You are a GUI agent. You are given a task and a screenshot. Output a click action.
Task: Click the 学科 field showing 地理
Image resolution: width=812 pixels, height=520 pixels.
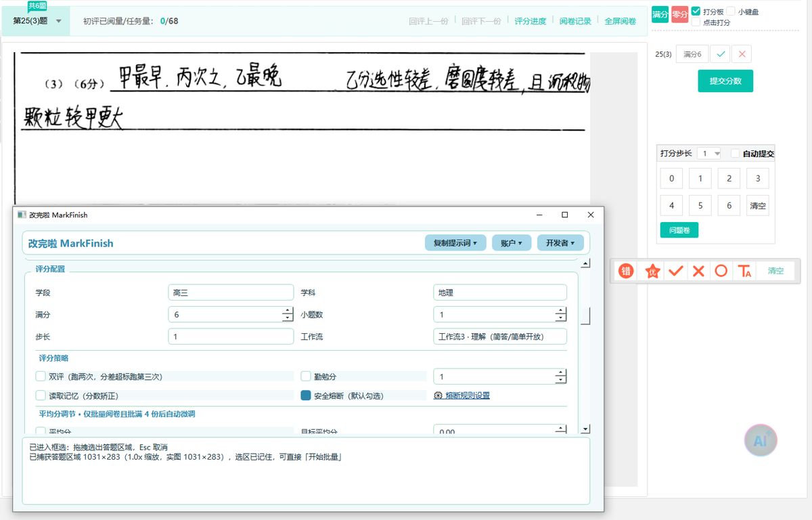[500, 292]
